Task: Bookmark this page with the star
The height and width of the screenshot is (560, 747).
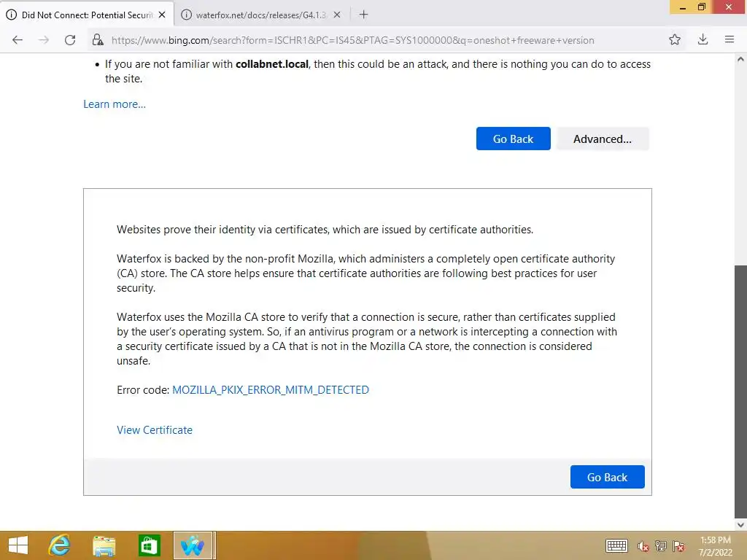Action: coord(675,40)
